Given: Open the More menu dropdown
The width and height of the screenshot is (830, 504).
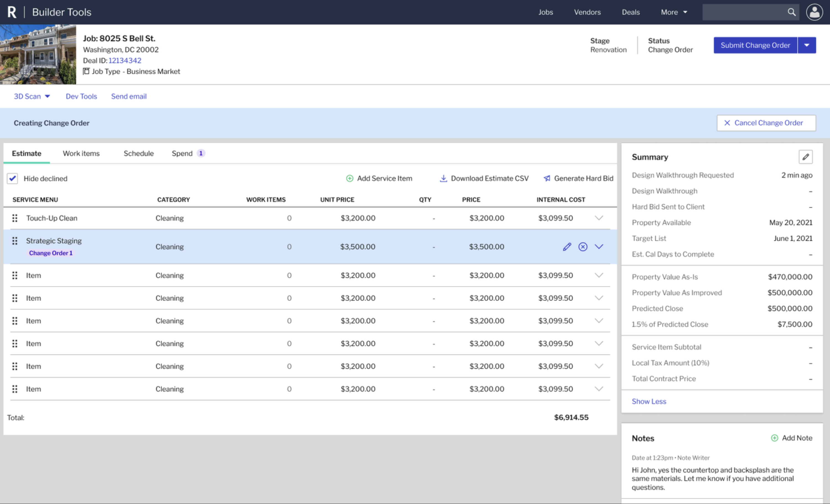Looking at the screenshot, I should pos(674,12).
